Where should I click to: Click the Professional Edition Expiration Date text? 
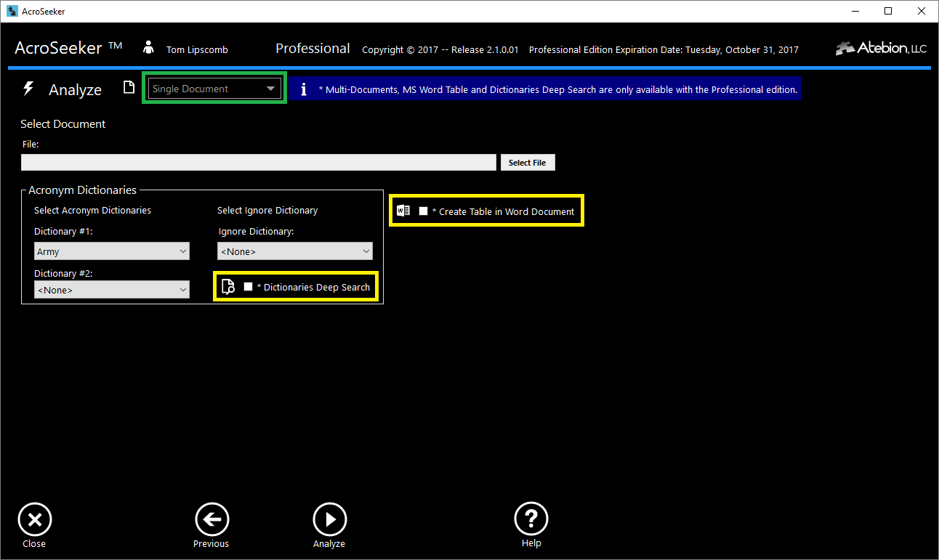[x=664, y=50]
